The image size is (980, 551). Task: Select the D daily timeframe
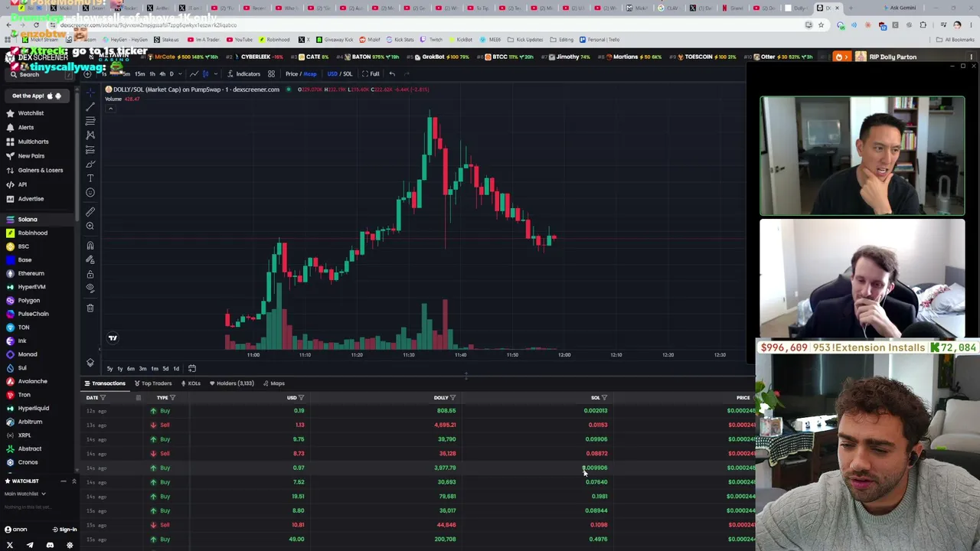pos(171,74)
